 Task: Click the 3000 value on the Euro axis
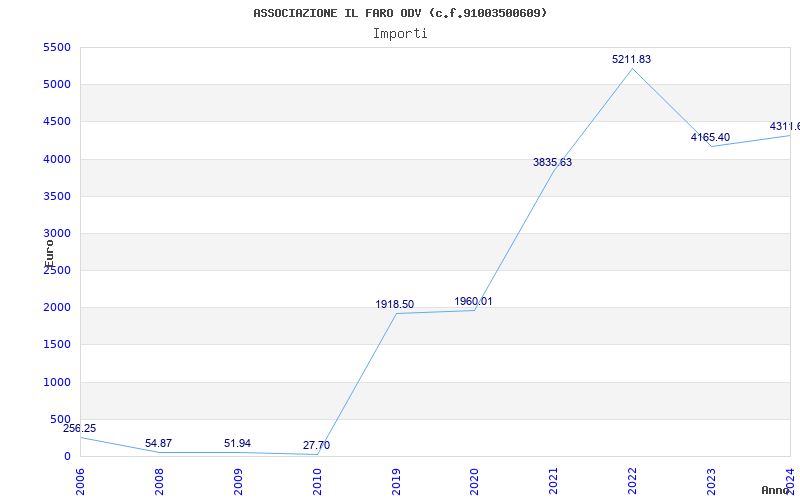click(57, 233)
